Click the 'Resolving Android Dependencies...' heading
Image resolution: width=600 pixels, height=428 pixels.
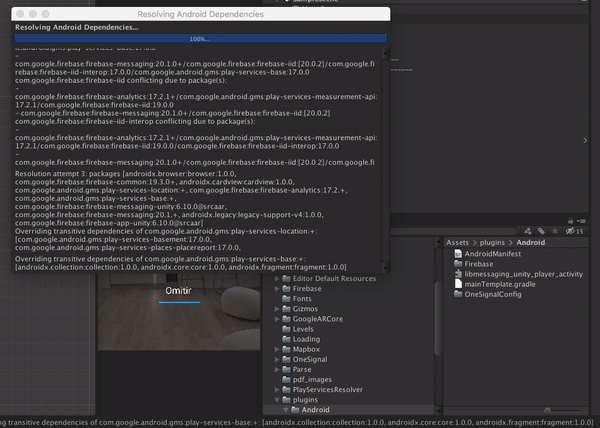[77, 27]
